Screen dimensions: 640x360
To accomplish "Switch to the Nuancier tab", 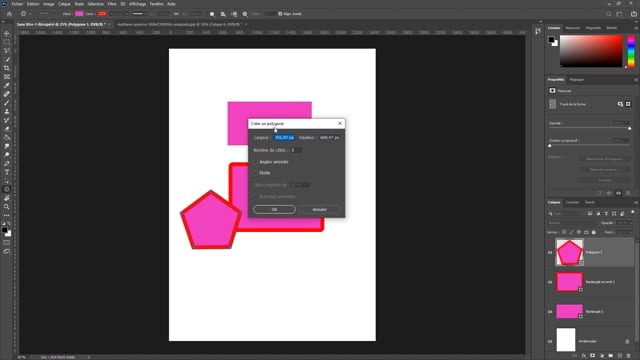I will pos(573,28).
